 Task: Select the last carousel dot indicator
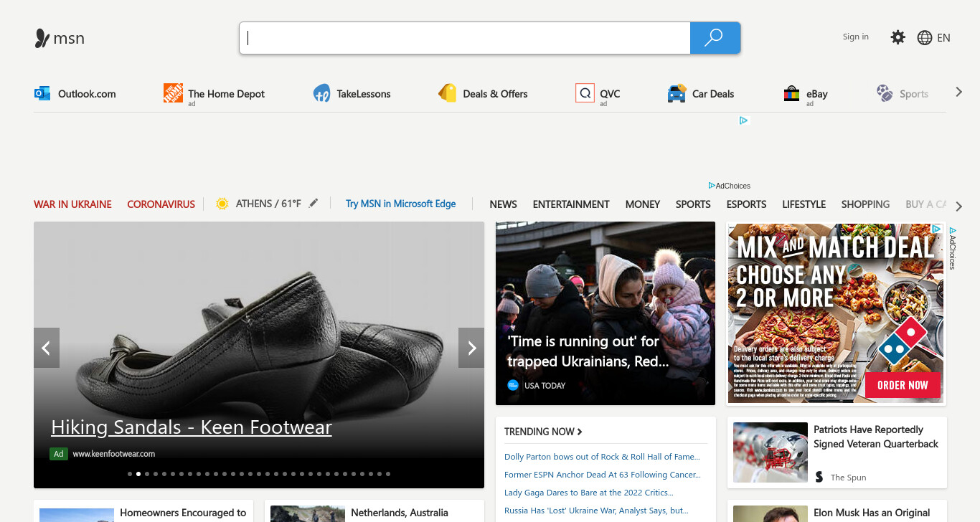point(388,474)
